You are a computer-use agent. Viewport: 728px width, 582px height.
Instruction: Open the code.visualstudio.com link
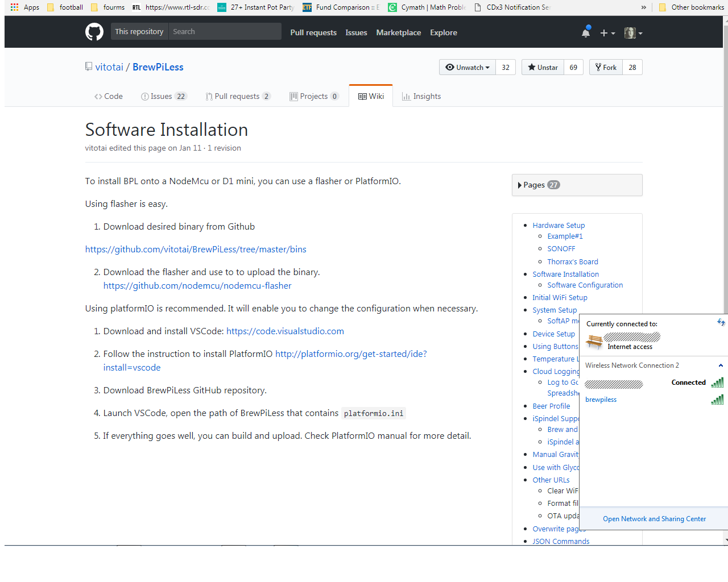click(285, 331)
